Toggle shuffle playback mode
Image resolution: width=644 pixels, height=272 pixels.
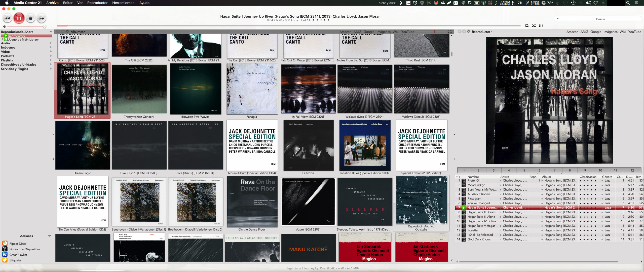point(534,26)
